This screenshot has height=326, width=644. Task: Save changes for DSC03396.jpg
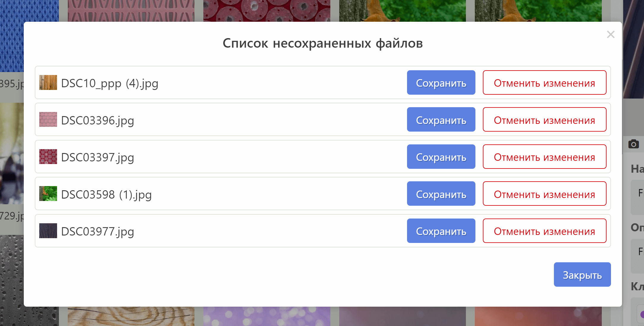[x=441, y=119]
